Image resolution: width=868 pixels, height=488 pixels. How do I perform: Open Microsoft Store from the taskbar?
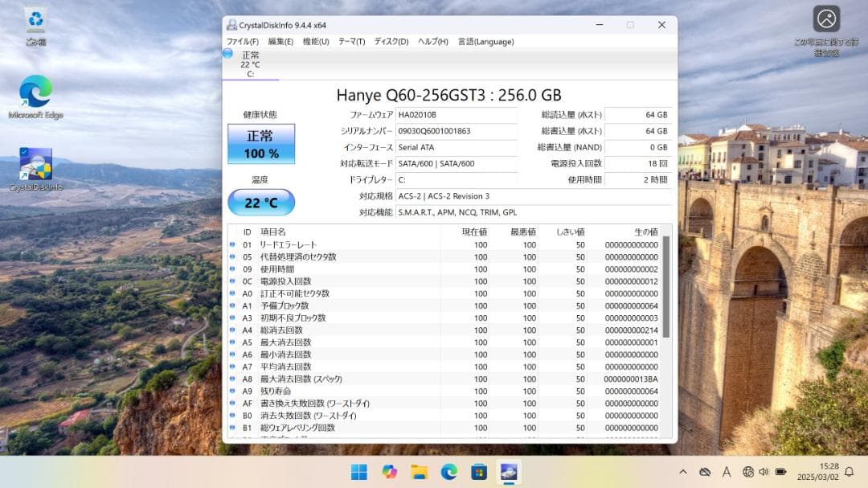pos(479,472)
